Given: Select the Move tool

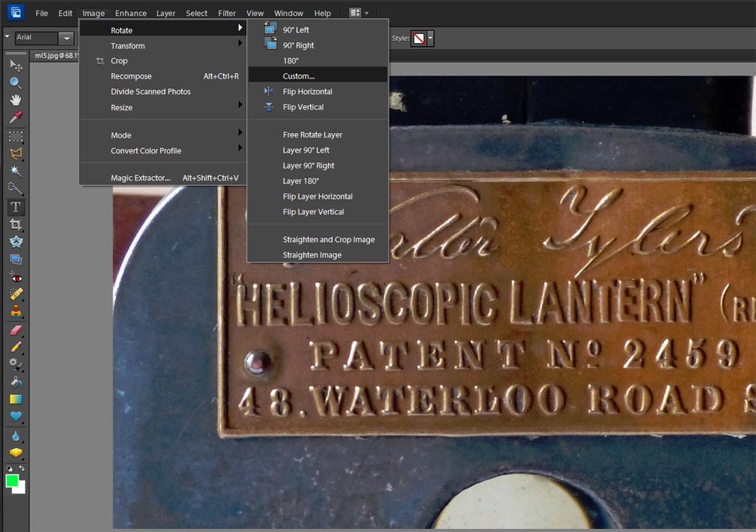Looking at the screenshot, I should (16, 65).
